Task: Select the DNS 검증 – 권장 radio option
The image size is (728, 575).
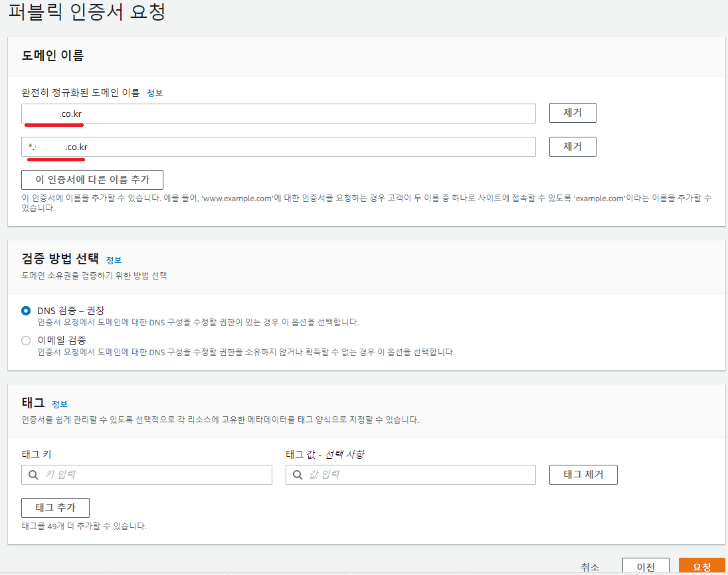Action: pos(26,311)
